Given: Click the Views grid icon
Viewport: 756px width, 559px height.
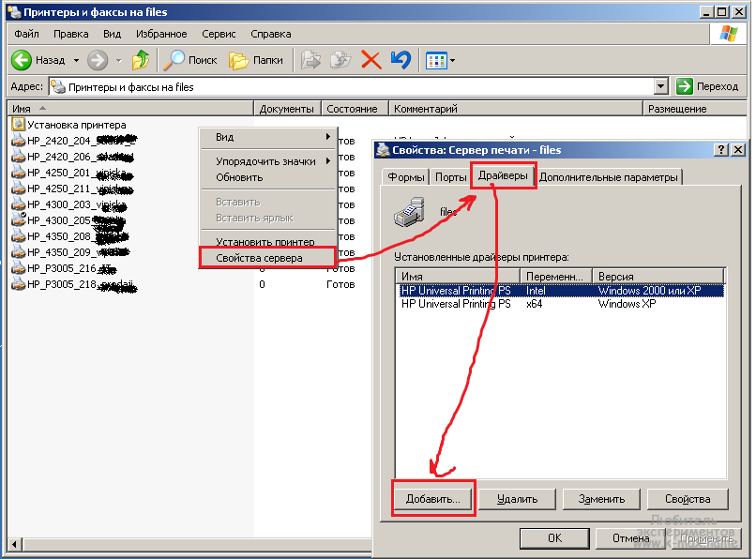Looking at the screenshot, I should [x=436, y=61].
